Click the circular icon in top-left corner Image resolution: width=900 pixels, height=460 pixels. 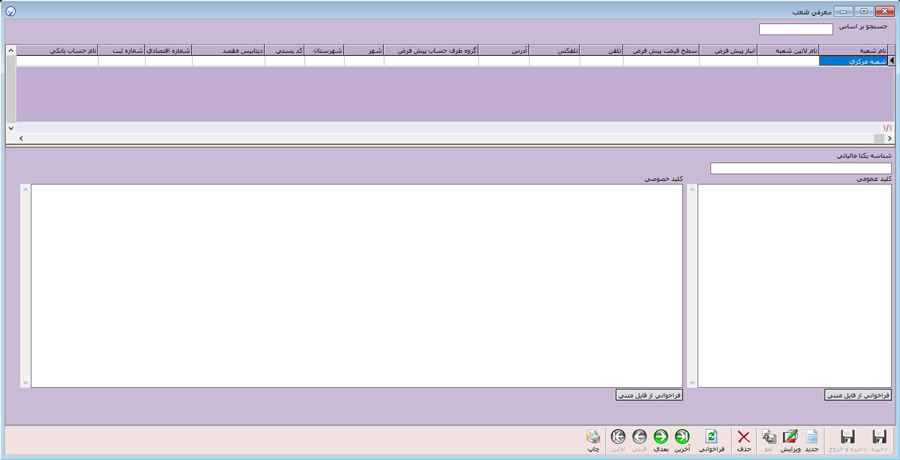point(10,11)
